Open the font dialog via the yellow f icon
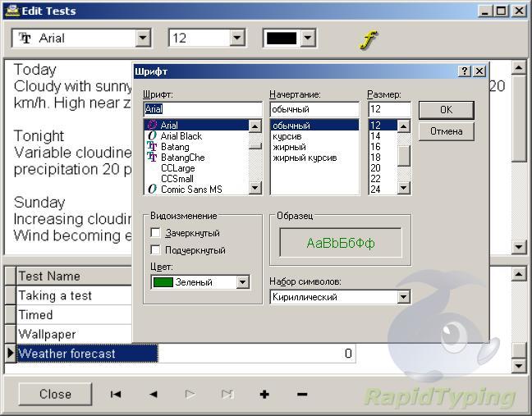 coord(369,39)
